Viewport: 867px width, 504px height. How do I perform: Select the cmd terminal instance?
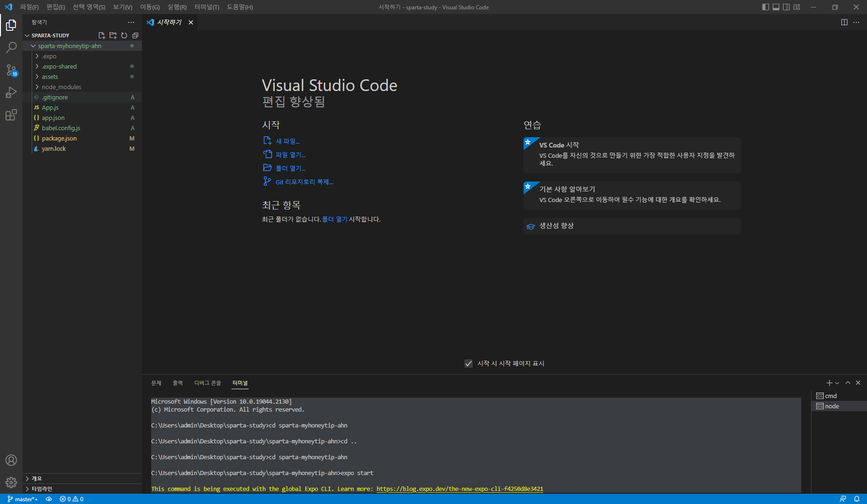pyautogui.click(x=839, y=396)
